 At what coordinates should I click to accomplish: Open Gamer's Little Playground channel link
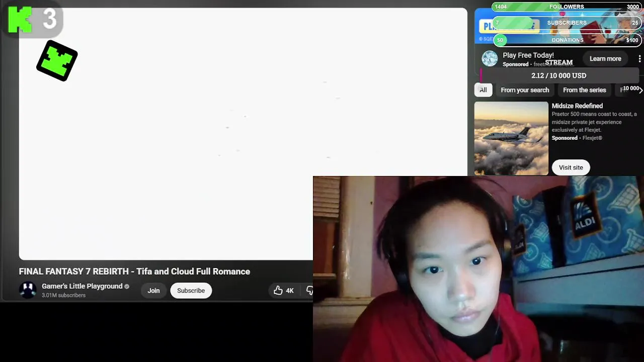[82, 286]
